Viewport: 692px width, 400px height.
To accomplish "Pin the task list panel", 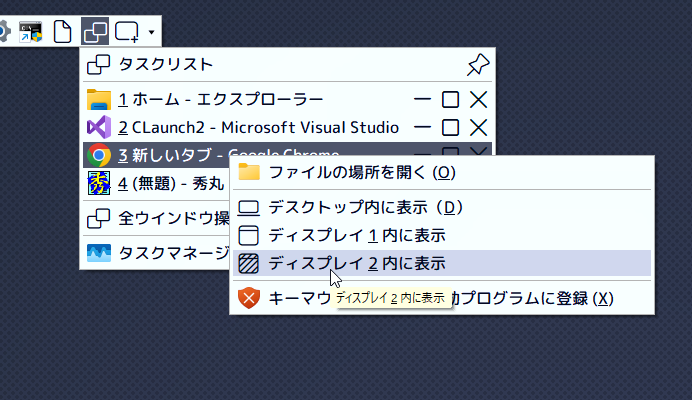I will (x=478, y=65).
